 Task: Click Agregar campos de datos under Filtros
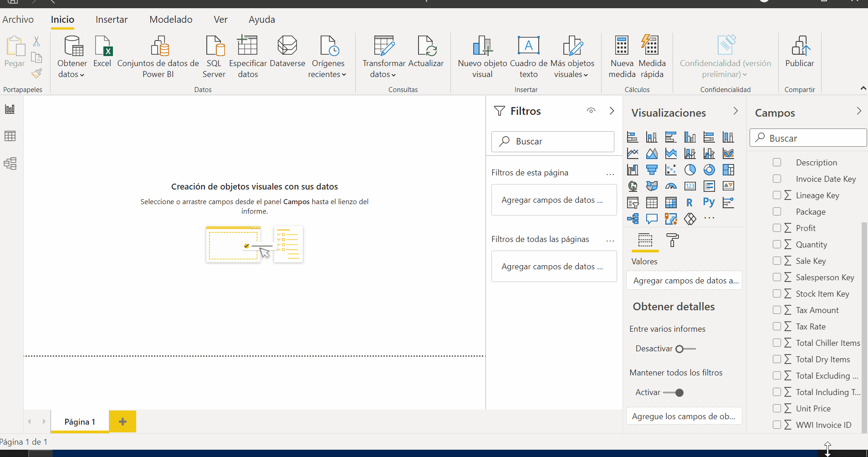point(554,200)
